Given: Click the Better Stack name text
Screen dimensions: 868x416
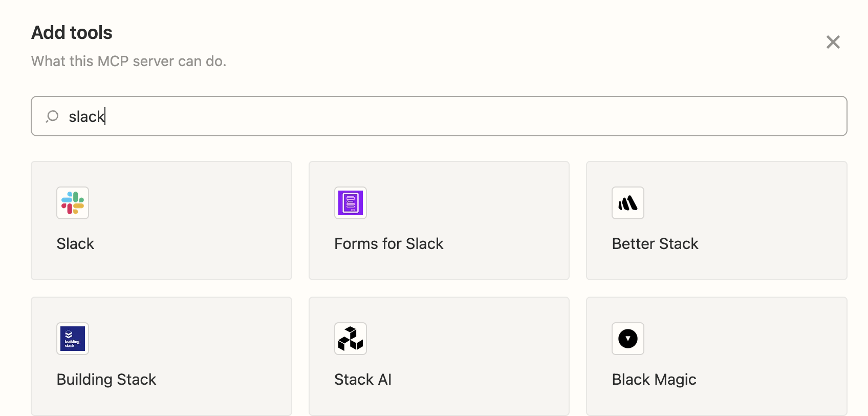Looking at the screenshot, I should [x=655, y=244].
